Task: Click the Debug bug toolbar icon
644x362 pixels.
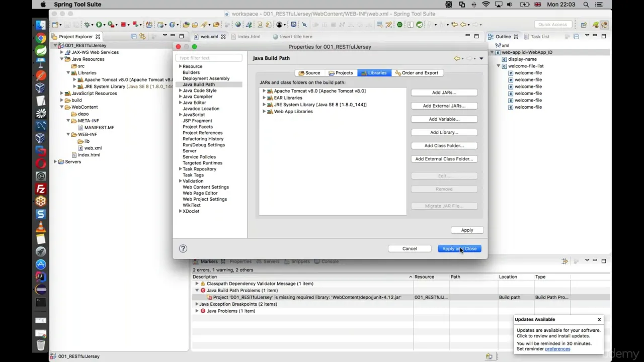Action: (88, 25)
